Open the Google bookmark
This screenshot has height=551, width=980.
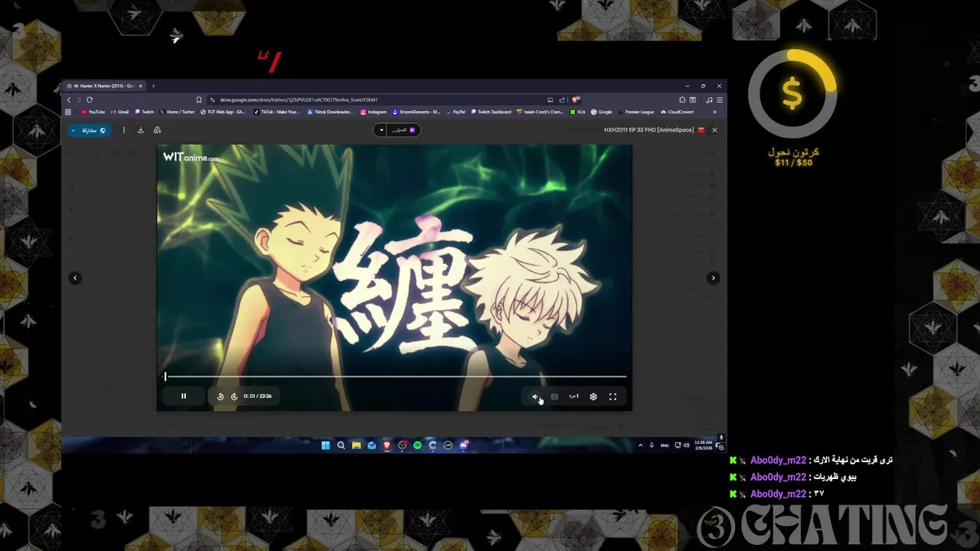pos(602,112)
